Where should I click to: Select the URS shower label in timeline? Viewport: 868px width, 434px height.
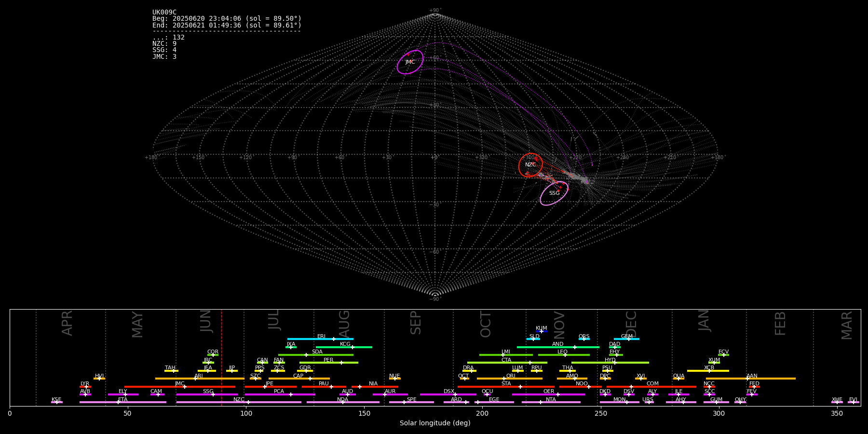pos(648,400)
